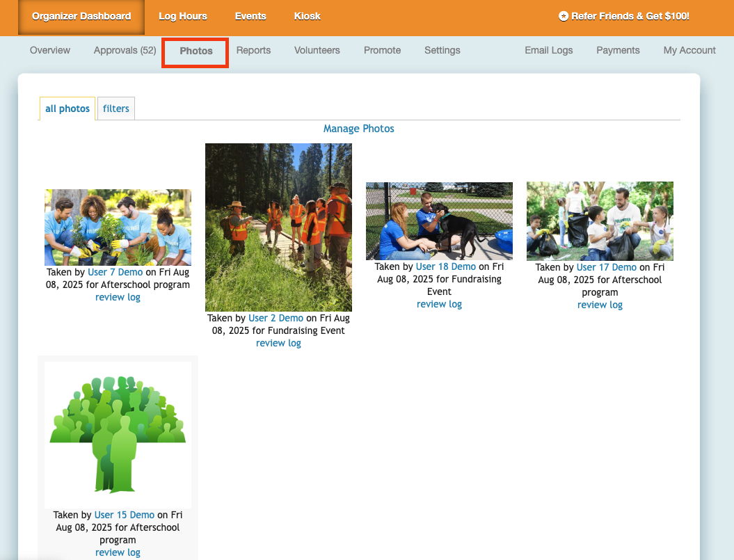Switch to the 'filters' tab
Screen dimensions: 734x560
pos(116,109)
